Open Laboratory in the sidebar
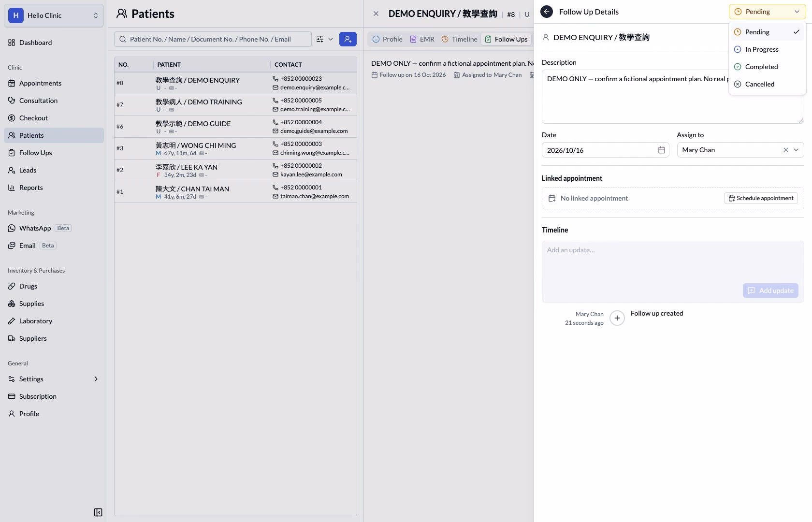Image resolution: width=812 pixels, height=522 pixels. [x=54, y=321]
